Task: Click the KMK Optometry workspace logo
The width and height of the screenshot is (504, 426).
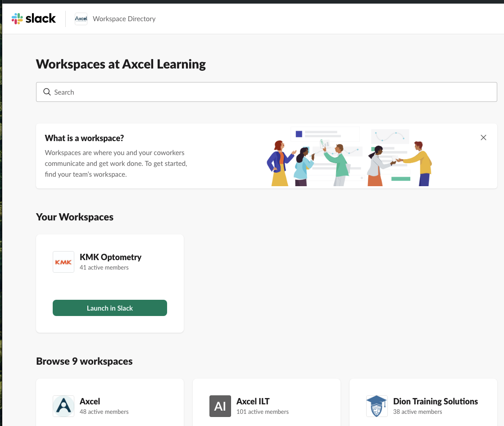Action: [64, 262]
